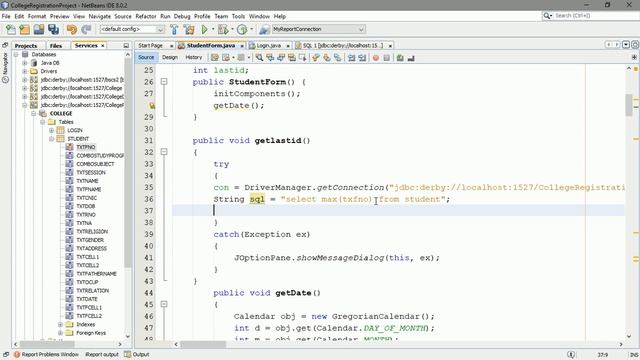Image resolution: width=640 pixels, height=360 pixels.
Task: Collapse the Tables folder node
Action: tap(42, 122)
